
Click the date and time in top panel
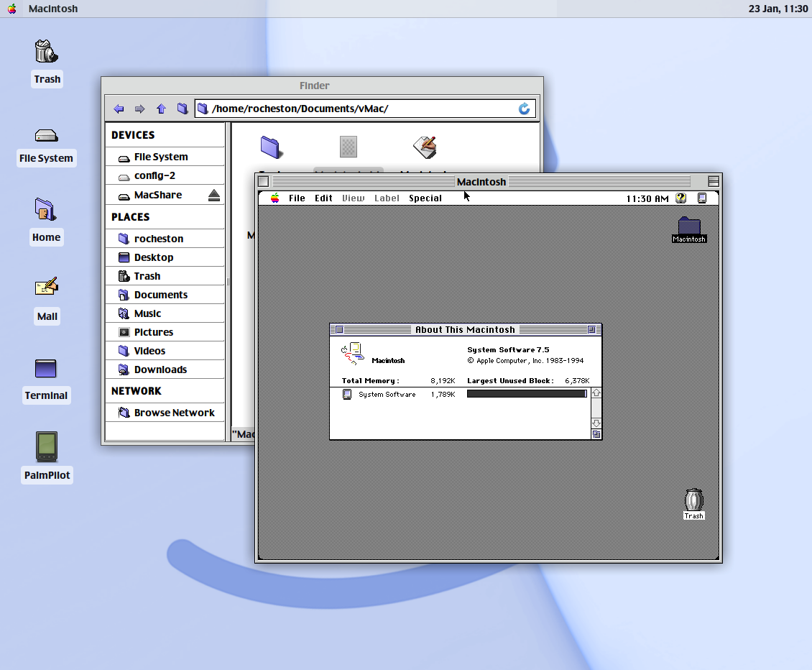(778, 9)
